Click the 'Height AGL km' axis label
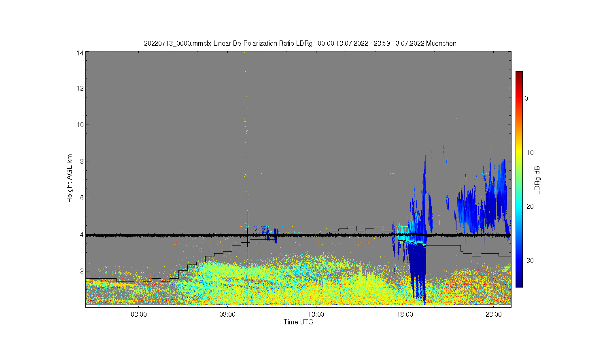Image resolution: width=607 pixels, height=364 pixels. (70, 178)
